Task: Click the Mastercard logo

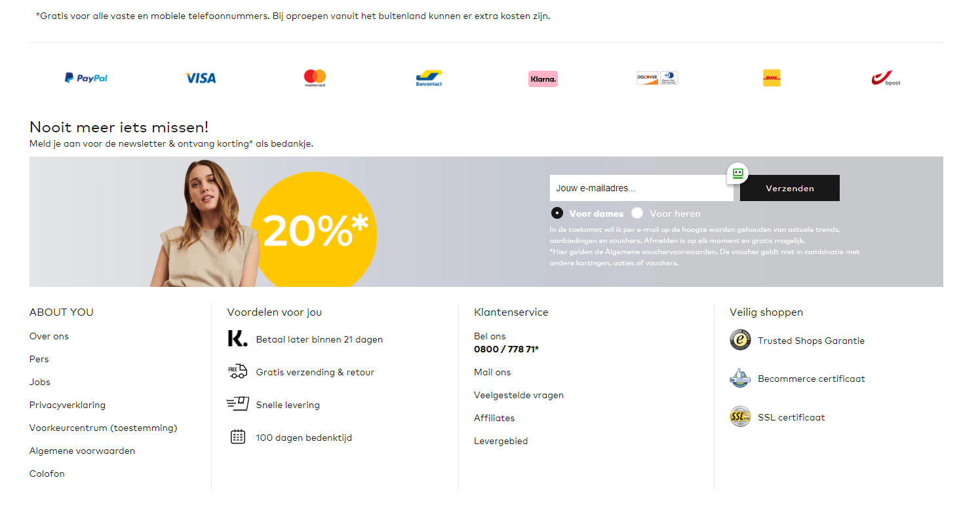Action: coord(315,78)
